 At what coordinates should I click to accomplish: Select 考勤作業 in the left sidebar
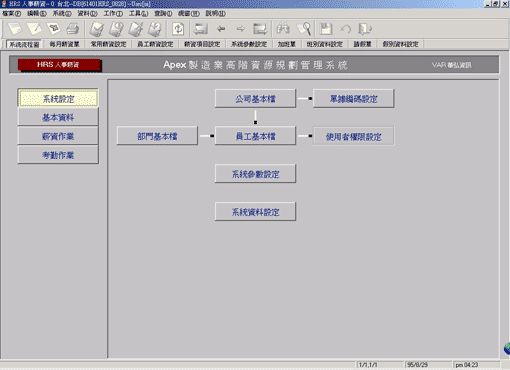click(x=58, y=155)
